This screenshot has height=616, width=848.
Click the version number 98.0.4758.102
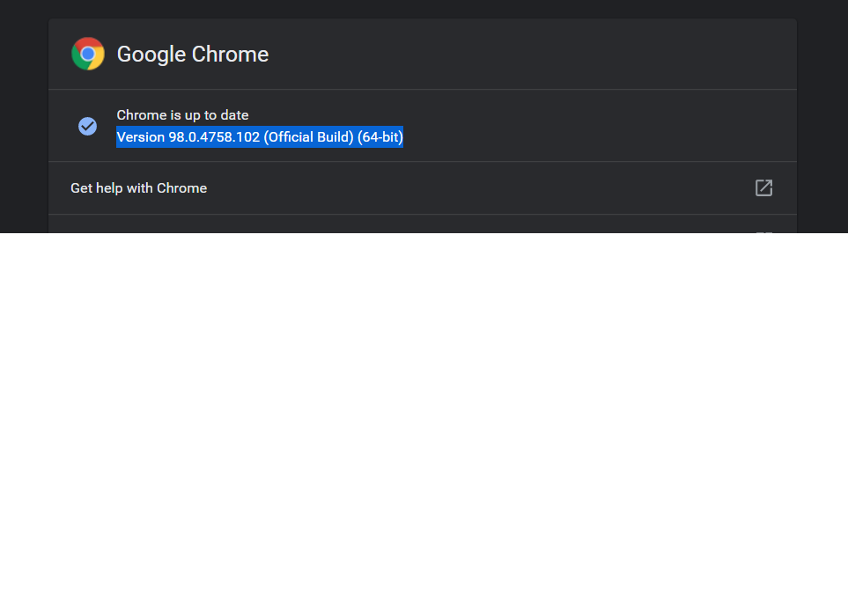(214, 137)
